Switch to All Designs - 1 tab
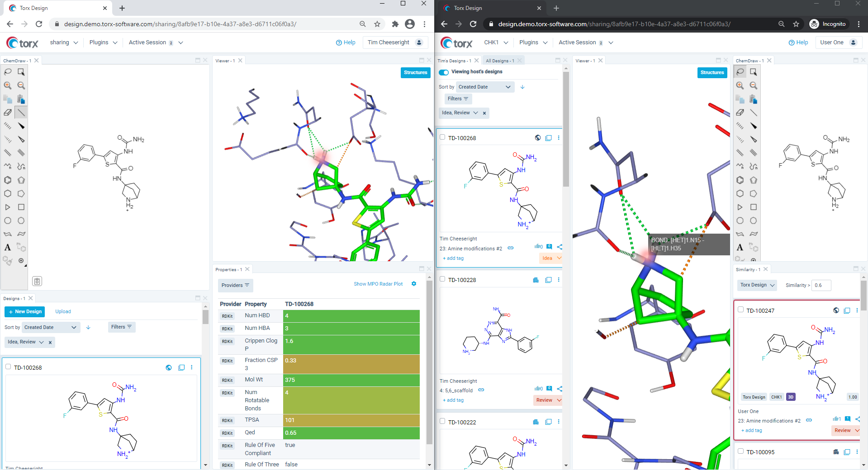Screen dimensions: 868x470 [x=499, y=61]
